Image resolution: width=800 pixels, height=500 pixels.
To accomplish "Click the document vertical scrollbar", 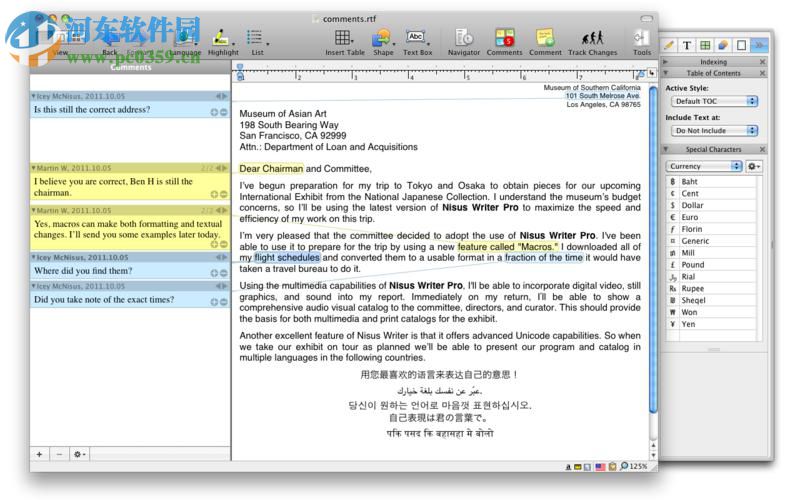I will [x=653, y=250].
